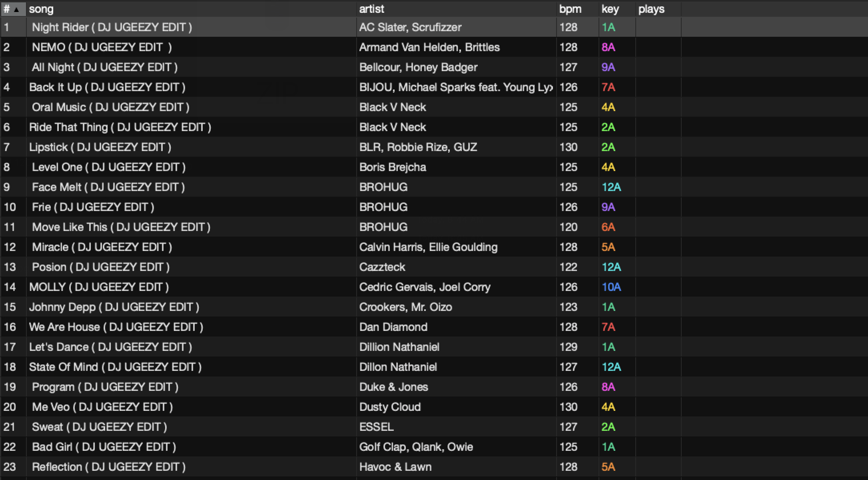Click 12A key on Face Melt row
This screenshot has width=868, height=480.
611,187
